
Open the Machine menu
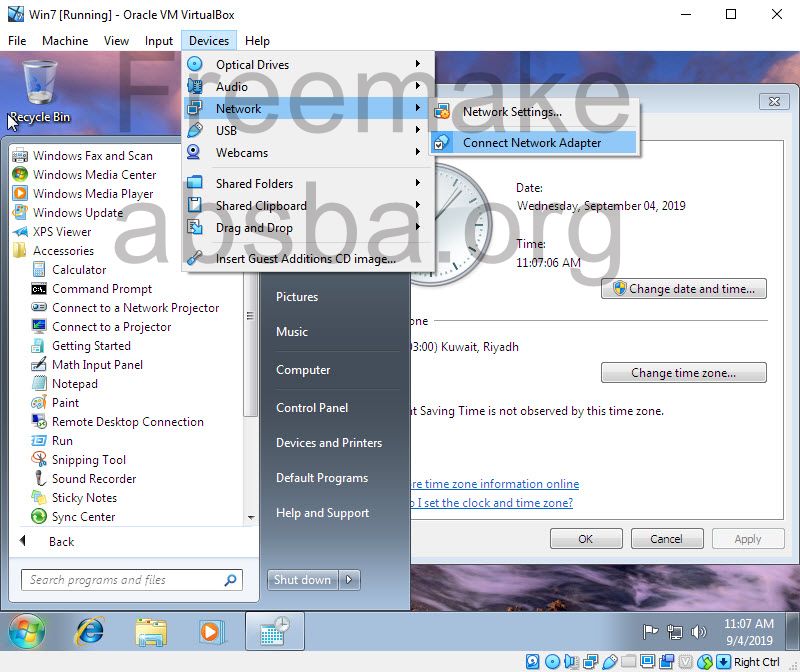pyautogui.click(x=65, y=41)
